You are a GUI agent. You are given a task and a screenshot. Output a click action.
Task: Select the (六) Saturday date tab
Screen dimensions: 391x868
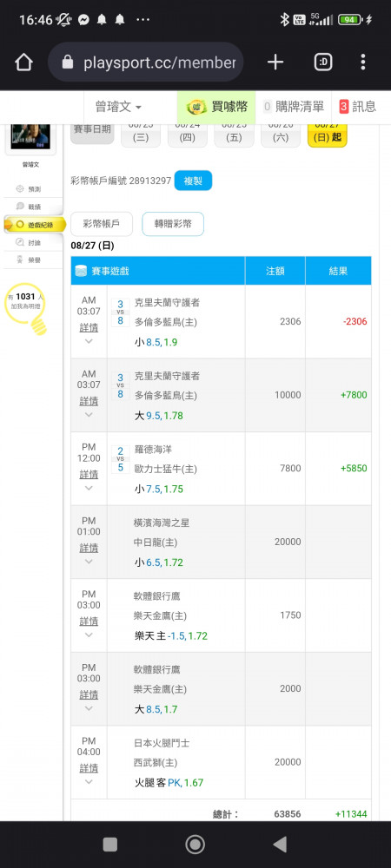[281, 135]
